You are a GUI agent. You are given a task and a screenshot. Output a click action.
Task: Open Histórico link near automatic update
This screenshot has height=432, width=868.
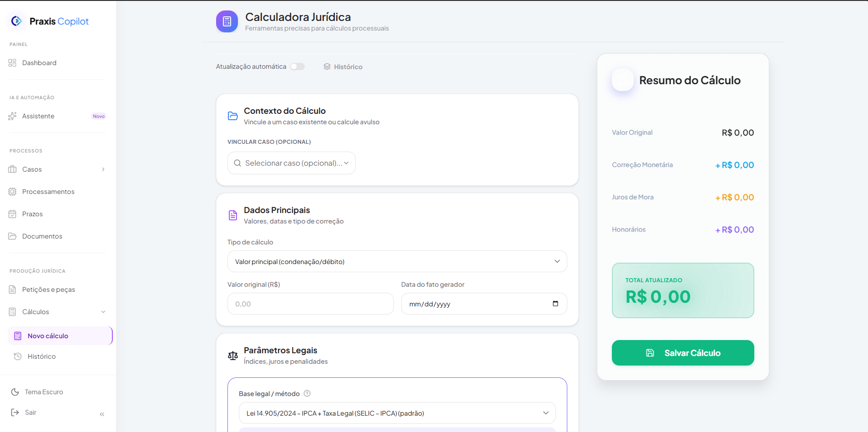tap(343, 67)
